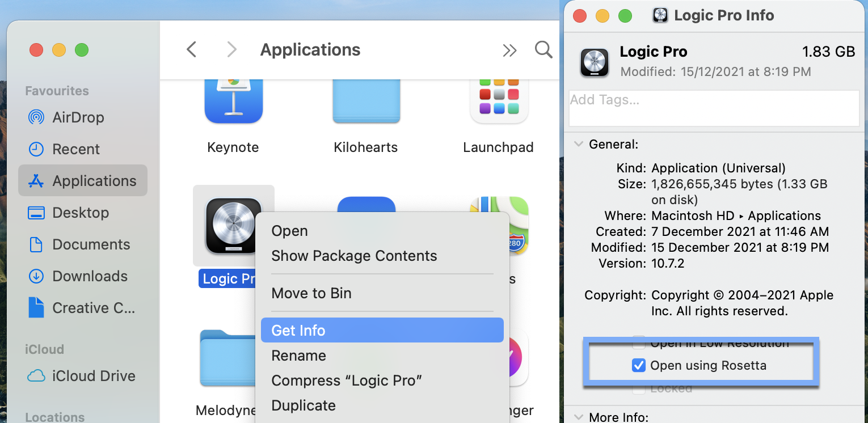This screenshot has width=868, height=423.
Task: Uncheck Open using Rosetta checkbox
Action: pos(638,366)
